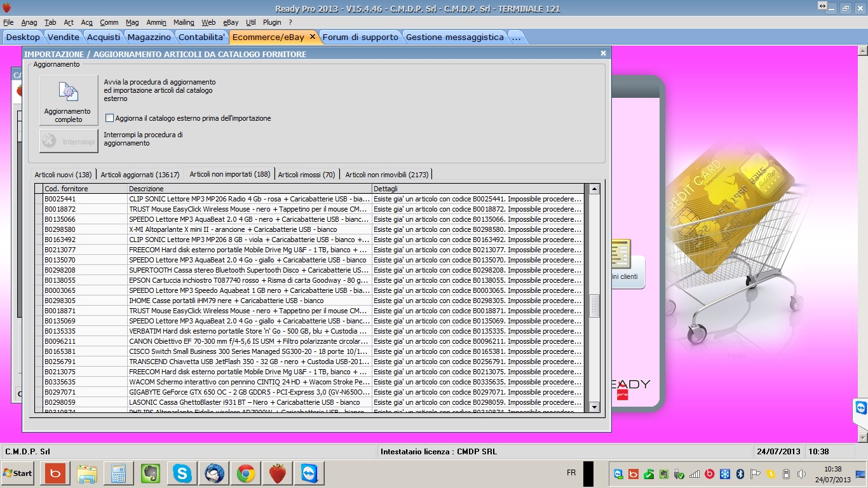Image resolution: width=868 pixels, height=488 pixels.
Task: Open the Mag menu
Action: [x=132, y=22]
